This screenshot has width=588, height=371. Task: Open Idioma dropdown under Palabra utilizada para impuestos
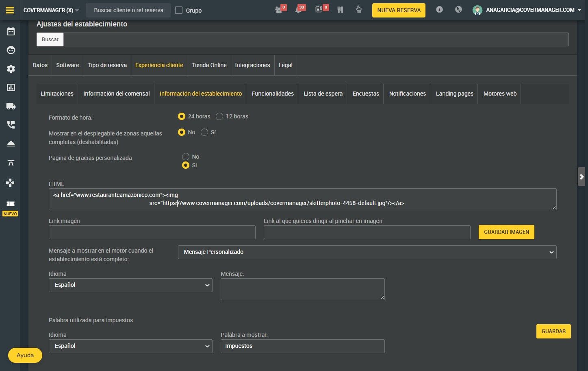point(130,346)
